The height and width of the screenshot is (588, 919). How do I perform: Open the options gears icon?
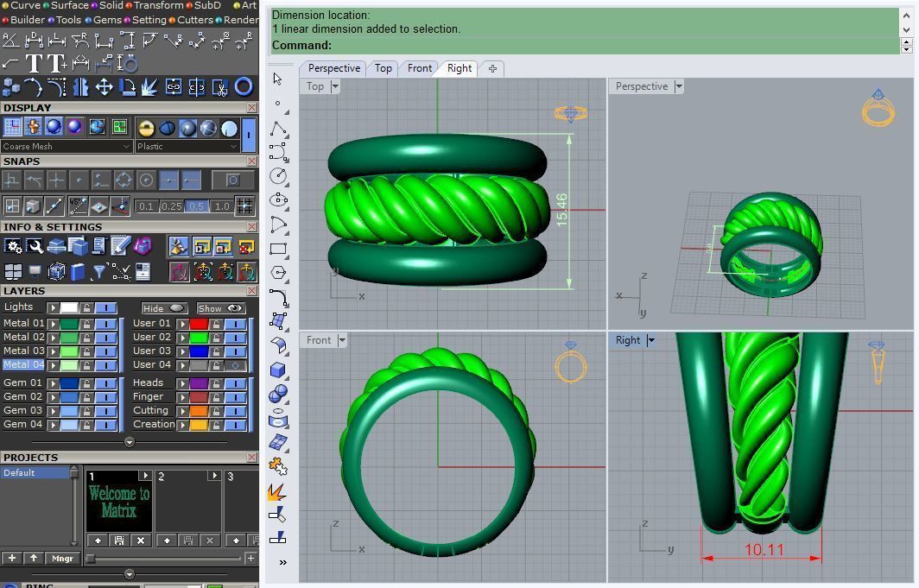pyautogui.click(x=13, y=247)
